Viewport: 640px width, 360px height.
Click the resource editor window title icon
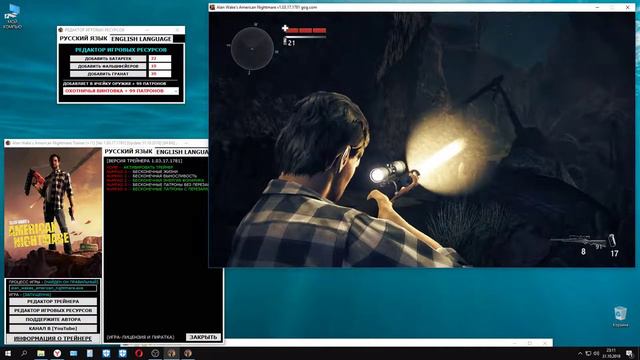[61, 30]
